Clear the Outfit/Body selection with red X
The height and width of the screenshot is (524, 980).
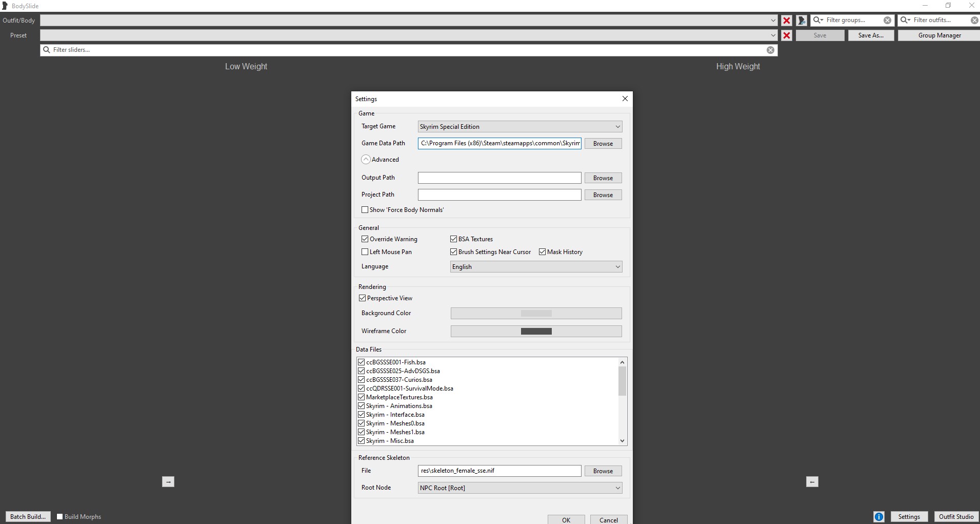[x=786, y=21]
